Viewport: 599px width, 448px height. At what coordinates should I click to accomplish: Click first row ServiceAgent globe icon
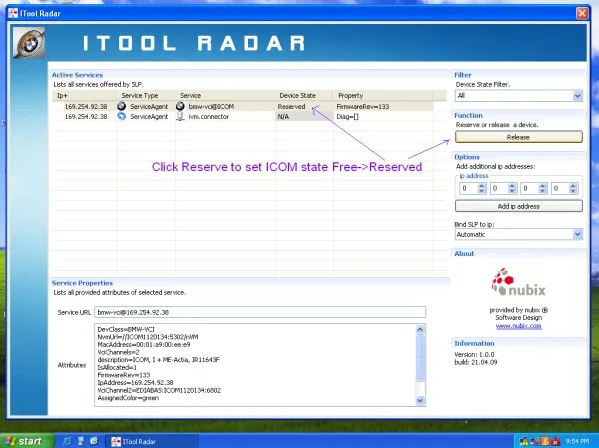click(x=121, y=106)
